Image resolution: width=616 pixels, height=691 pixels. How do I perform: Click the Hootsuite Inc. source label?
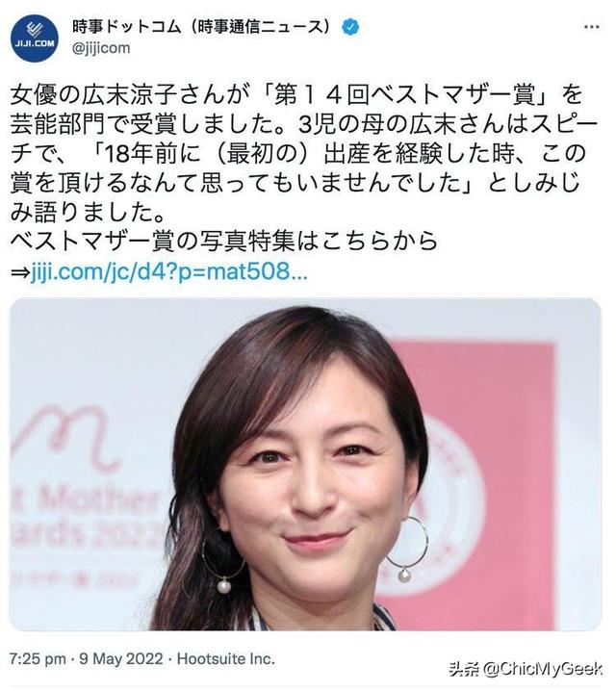tap(226, 659)
